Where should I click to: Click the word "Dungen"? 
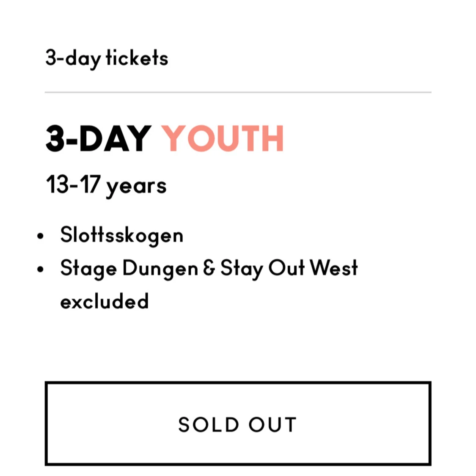click(x=160, y=269)
